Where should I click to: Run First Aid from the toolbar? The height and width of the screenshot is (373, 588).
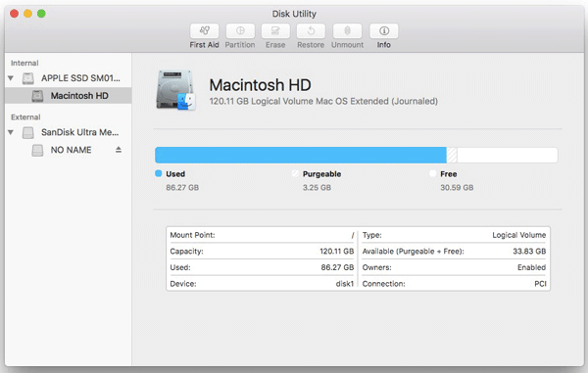204,31
